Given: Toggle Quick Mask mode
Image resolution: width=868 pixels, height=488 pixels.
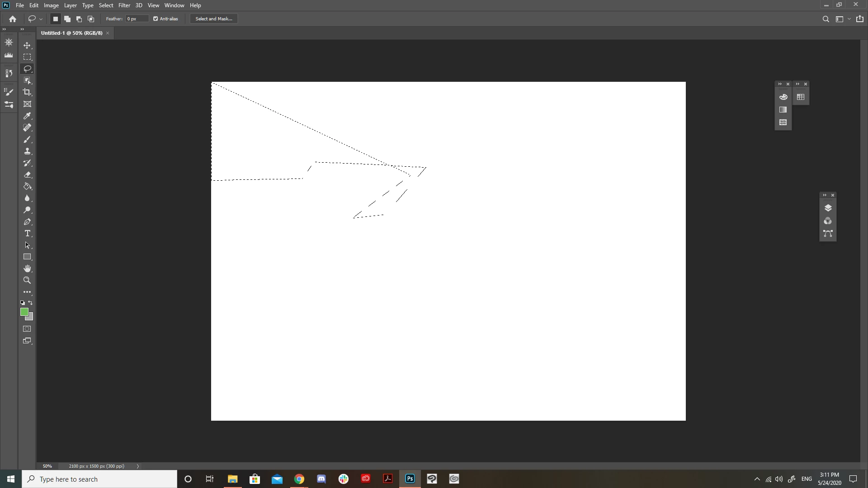Looking at the screenshot, I should pos(27,329).
